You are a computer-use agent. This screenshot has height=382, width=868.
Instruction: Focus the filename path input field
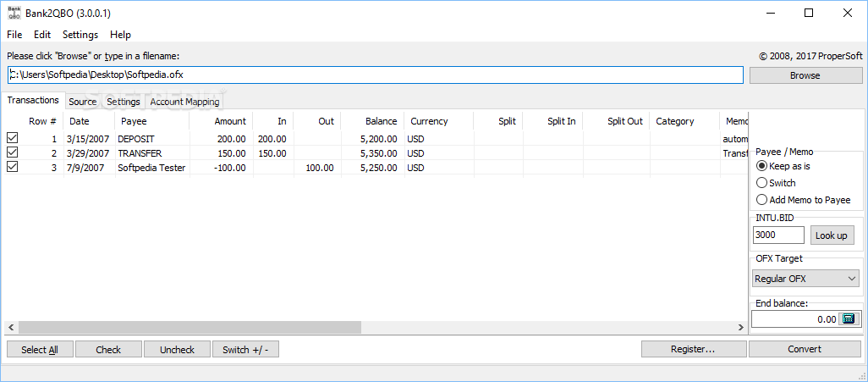(376, 75)
